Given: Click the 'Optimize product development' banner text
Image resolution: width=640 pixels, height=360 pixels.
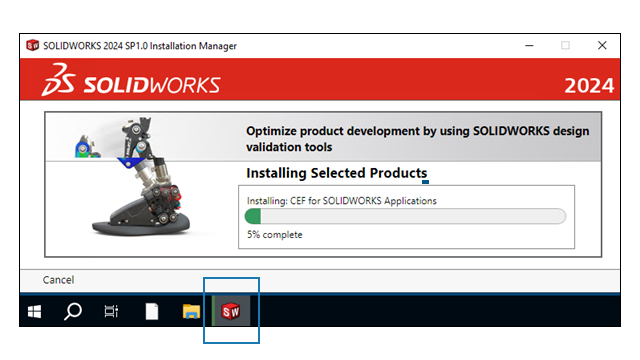Looking at the screenshot, I should 418,139.
